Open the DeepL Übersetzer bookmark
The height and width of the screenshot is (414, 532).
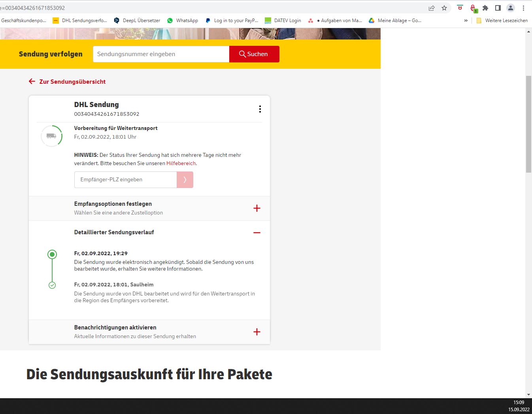click(137, 21)
